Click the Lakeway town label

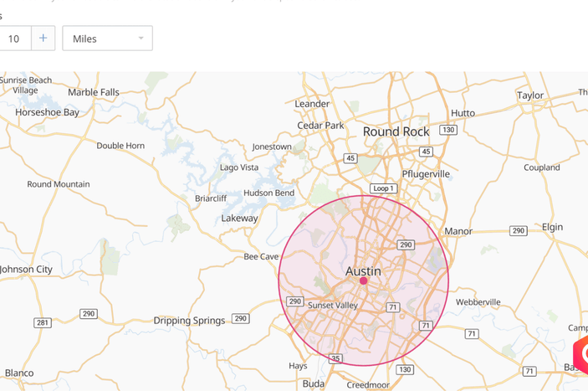point(239,219)
